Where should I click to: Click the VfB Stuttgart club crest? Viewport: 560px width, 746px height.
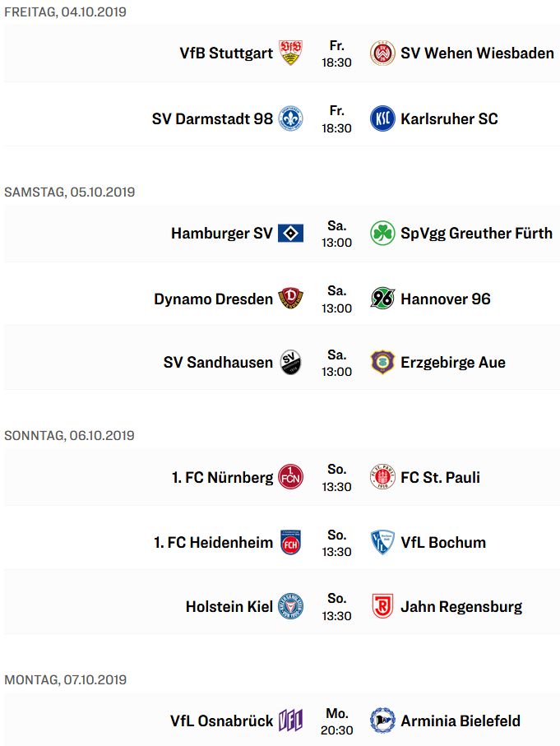[290, 53]
